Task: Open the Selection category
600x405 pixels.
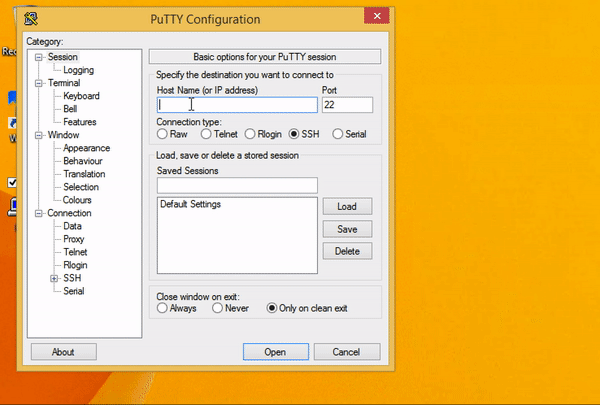Action: (x=81, y=187)
